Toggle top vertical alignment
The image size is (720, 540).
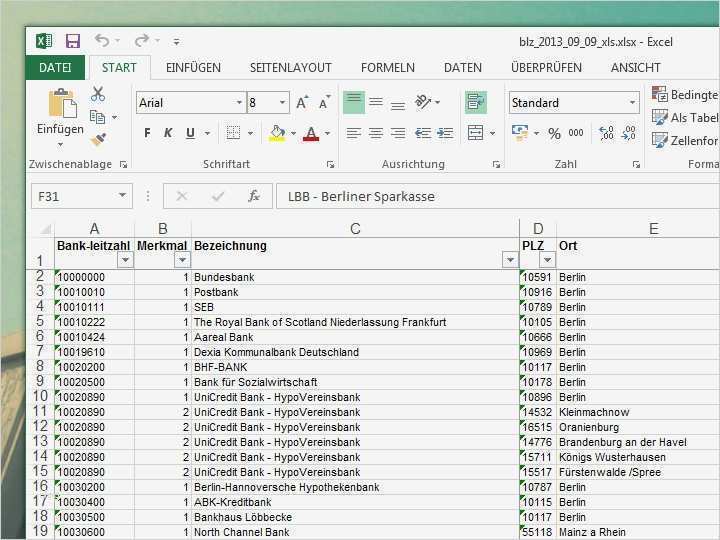354,102
